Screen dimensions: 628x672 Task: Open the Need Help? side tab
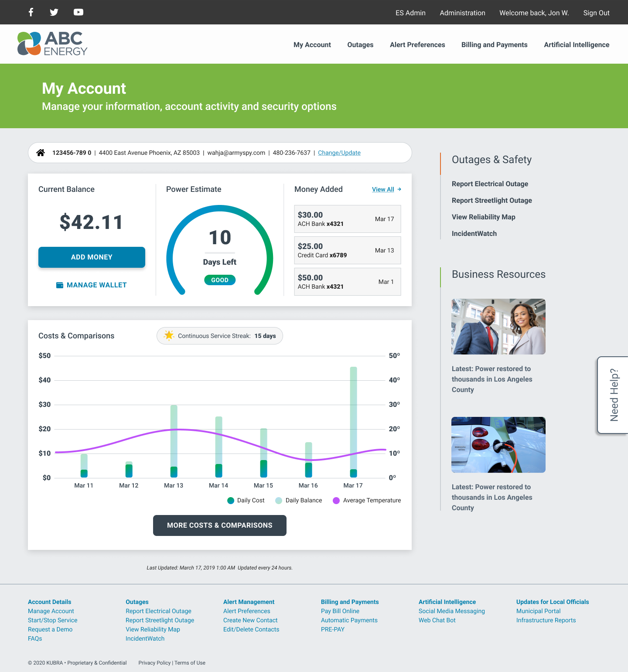click(613, 395)
